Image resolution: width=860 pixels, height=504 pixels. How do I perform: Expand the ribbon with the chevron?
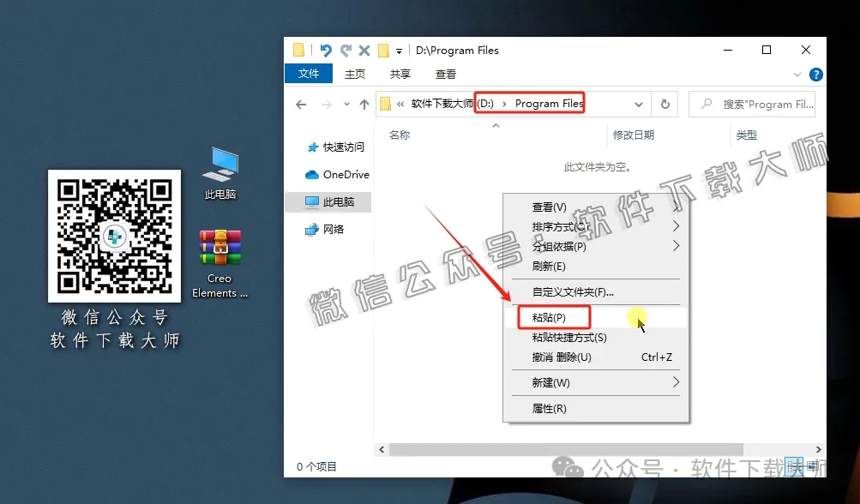pos(797,74)
